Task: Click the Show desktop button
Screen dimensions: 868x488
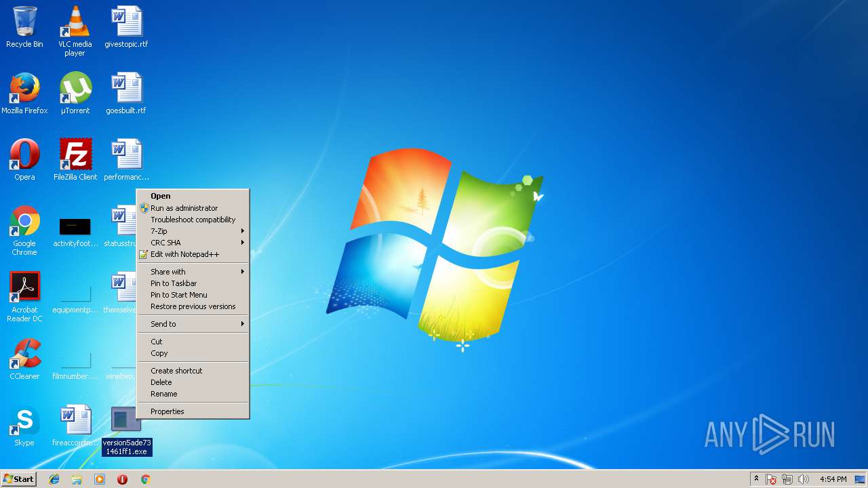Action: point(860,479)
